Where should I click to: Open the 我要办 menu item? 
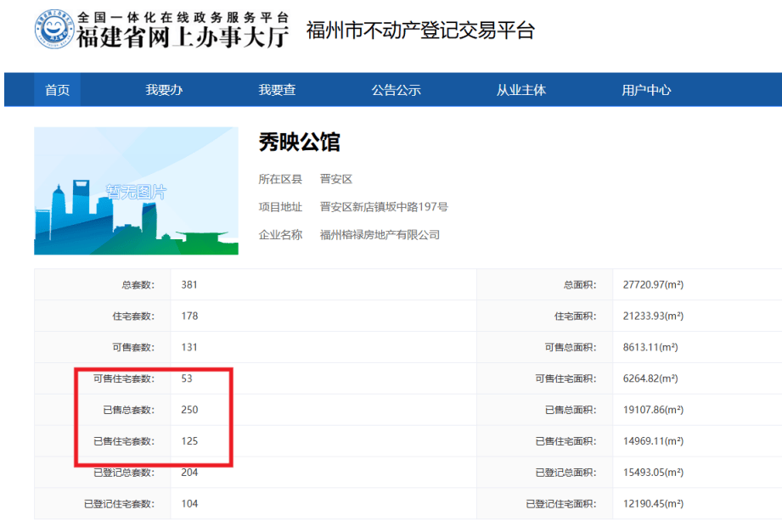coord(164,90)
